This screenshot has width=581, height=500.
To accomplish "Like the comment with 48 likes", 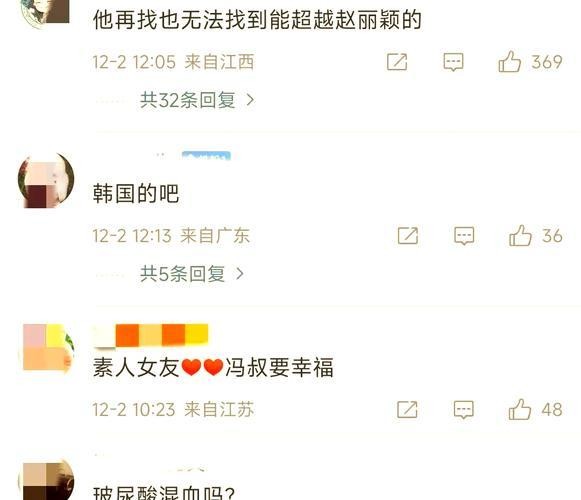I will point(535,410).
